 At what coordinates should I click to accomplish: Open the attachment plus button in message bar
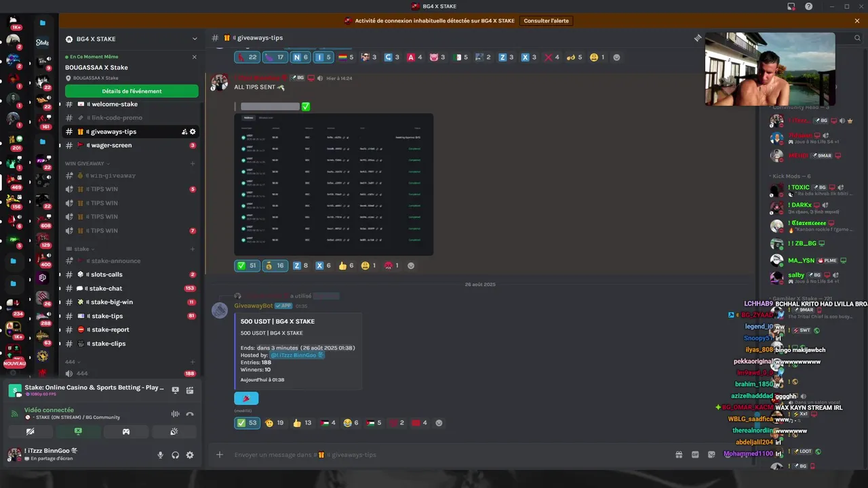click(220, 455)
